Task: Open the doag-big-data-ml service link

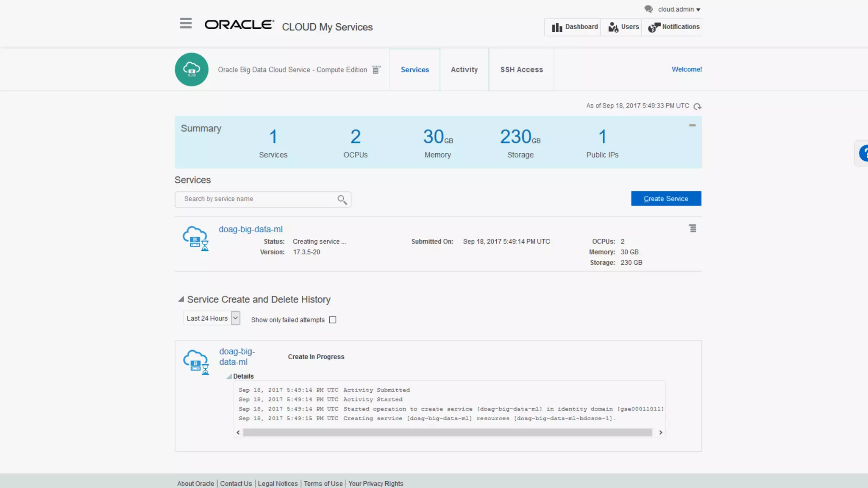Action: (x=250, y=229)
